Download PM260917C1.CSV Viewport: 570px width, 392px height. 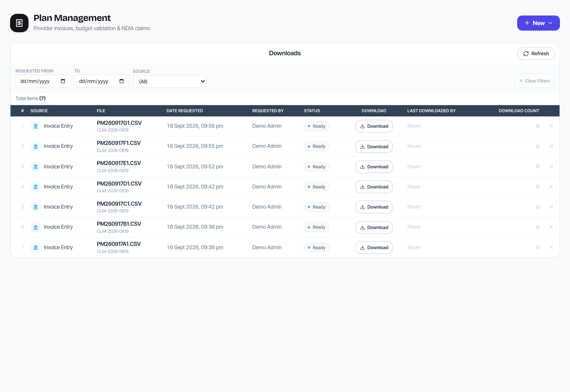coord(374,207)
